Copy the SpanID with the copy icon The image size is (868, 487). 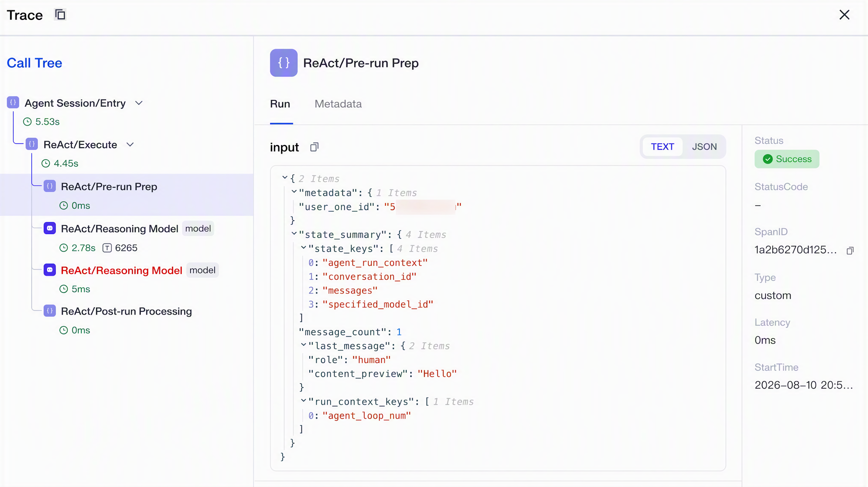tap(850, 250)
